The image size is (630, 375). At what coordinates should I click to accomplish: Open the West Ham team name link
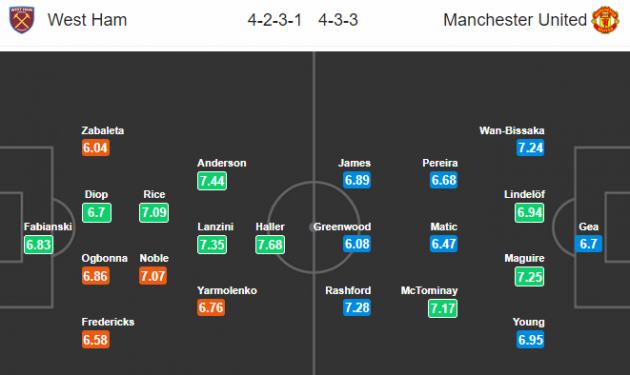pos(87,20)
